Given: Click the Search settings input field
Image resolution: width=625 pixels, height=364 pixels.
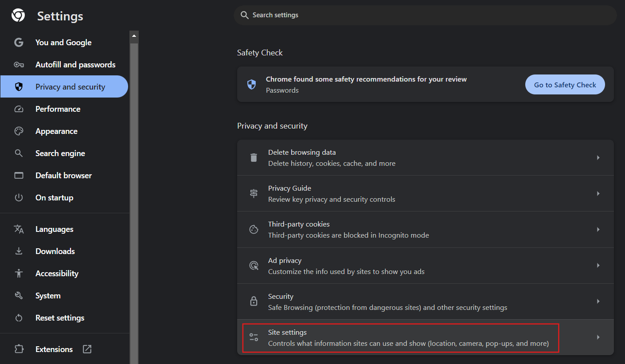Looking at the screenshot, I should pos(426,15).
